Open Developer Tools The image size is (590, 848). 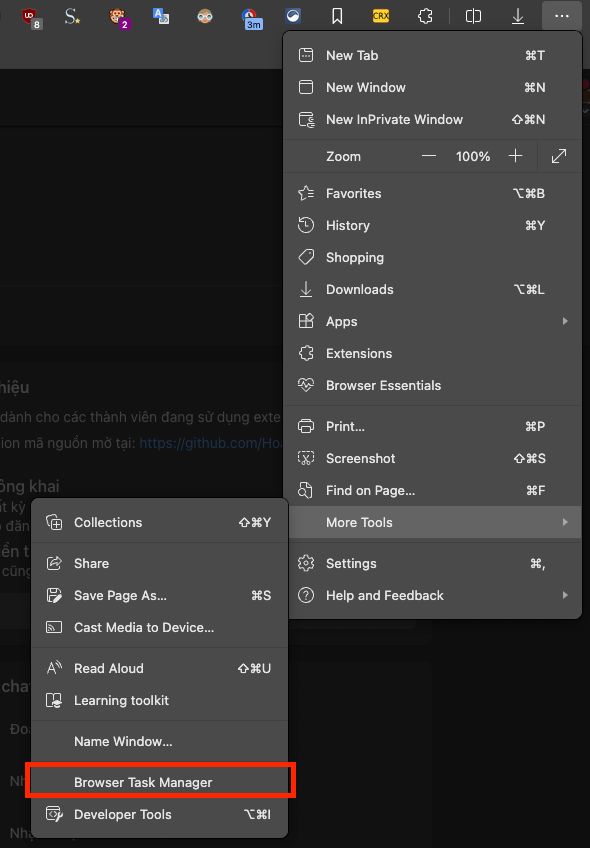tap(160, 814)
